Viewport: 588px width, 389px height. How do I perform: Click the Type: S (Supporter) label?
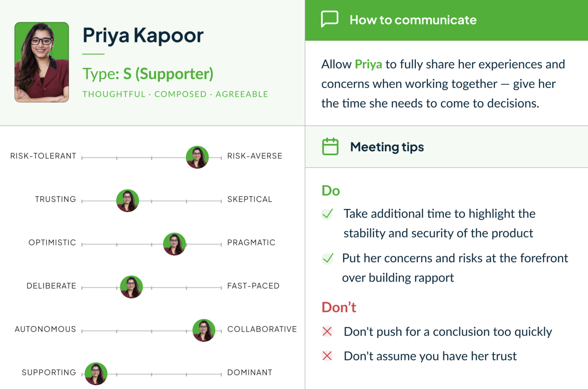(x=148, y=74)
